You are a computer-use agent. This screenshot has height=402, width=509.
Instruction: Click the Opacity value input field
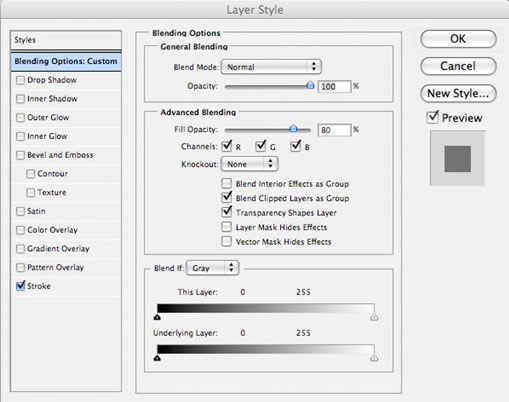[x=334, y=87]
